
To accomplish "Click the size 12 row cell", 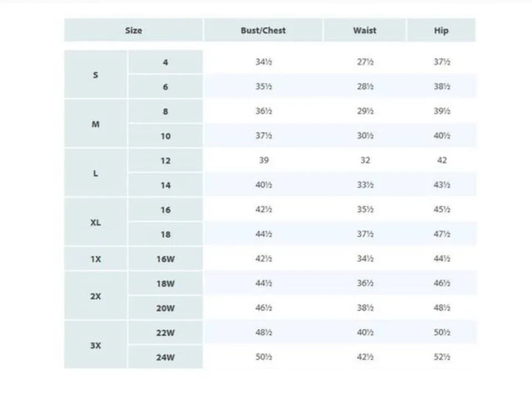I will (166, 160).
